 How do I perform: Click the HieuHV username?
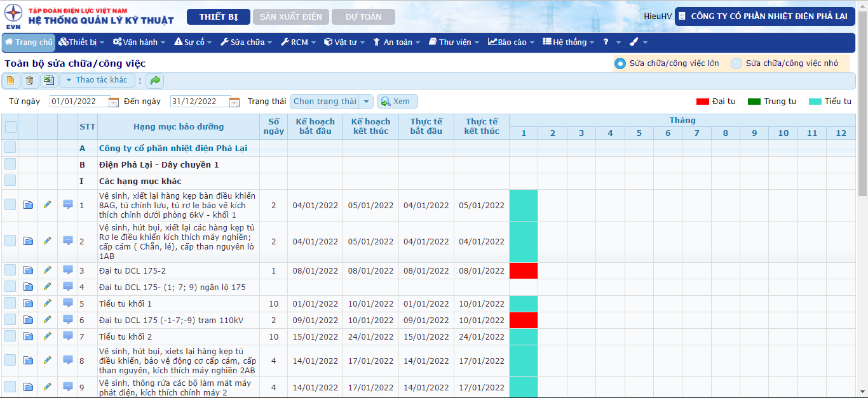(x=658, y=17)
